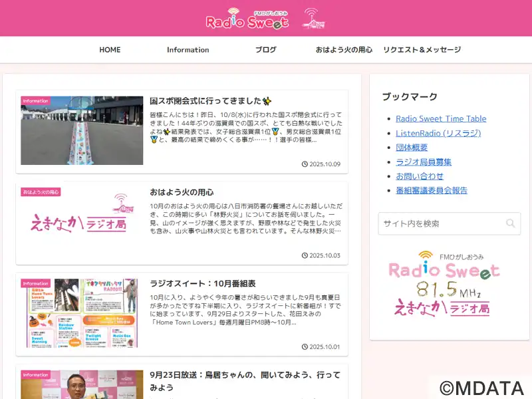
Task: Click the 9月23日放送 article thumbnail
Action: pyautogui.click(x=82, y=384)
